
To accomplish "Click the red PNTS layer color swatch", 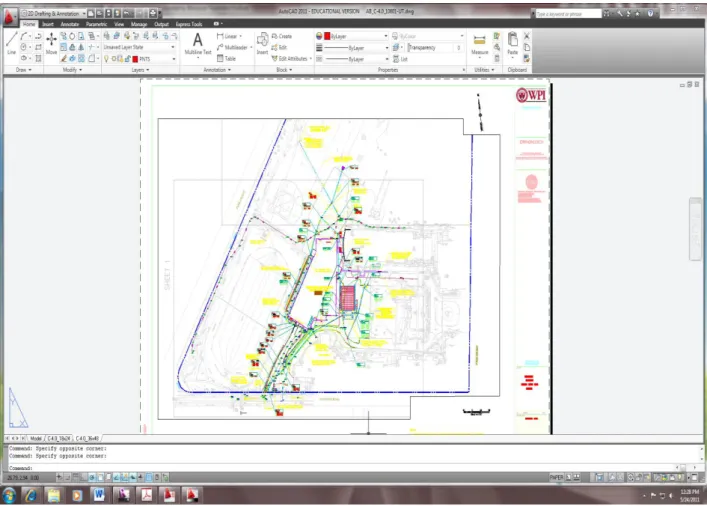I will coord(135,59).
